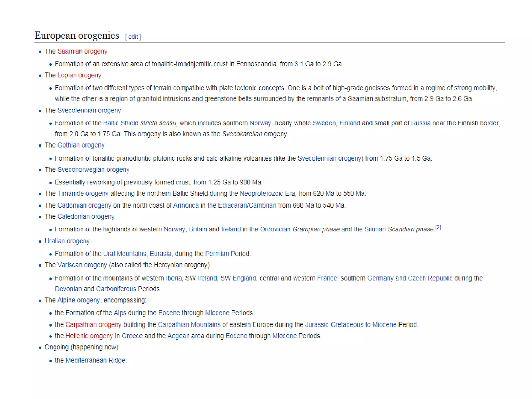Open the Czech Republic link
Image resolution: width=532 pixels, height=399 pixels.
coord(430,278)
